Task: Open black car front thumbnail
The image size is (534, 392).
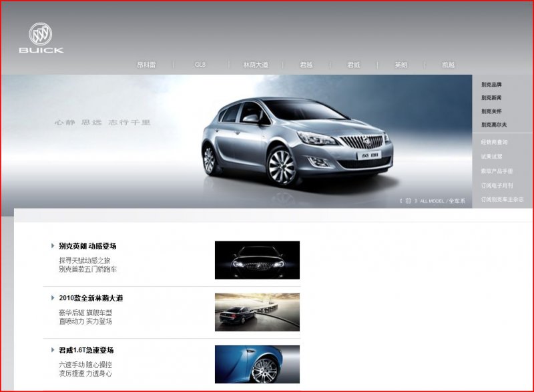Action: click(x=257, y=260)
